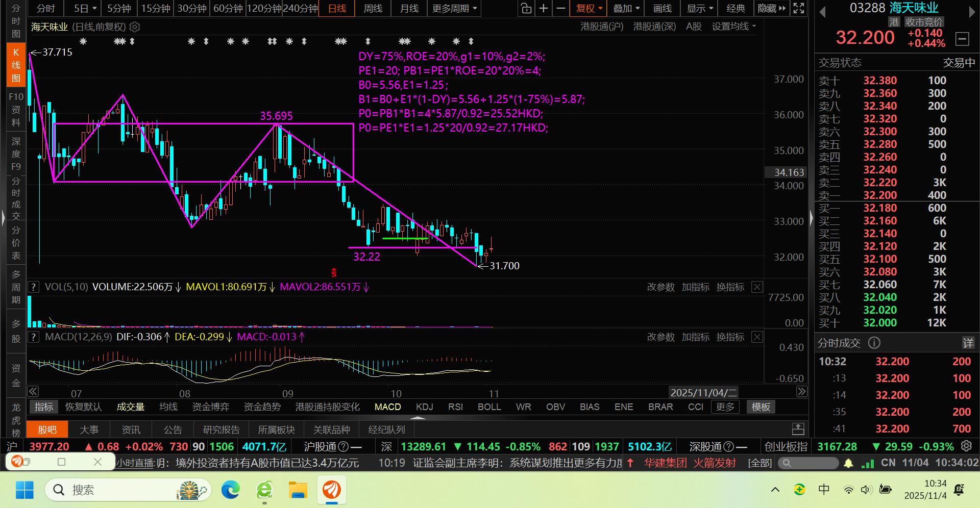Expand the 设置均线 dropdown
The width and height of the screenshot is (980, 508).
pyautogui.click(x=734, y=27)
